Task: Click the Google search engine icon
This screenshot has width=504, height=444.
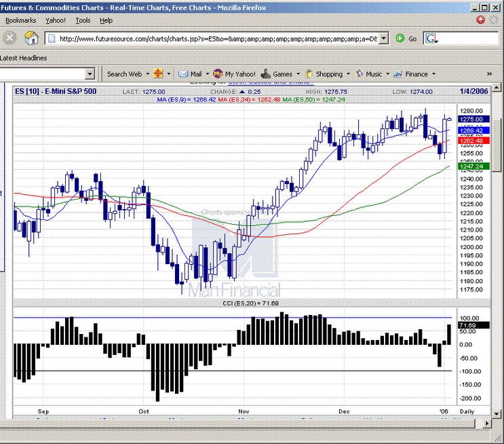Action: point(431,39)
